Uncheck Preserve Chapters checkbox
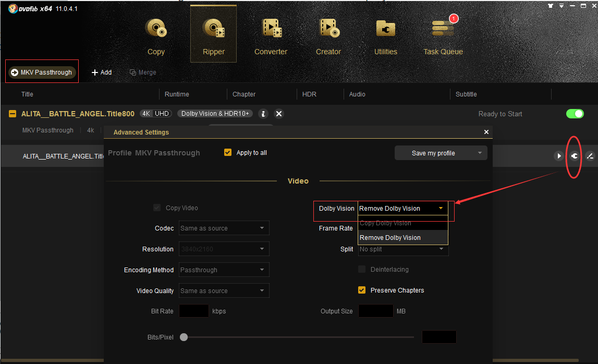 coord(362,290)
